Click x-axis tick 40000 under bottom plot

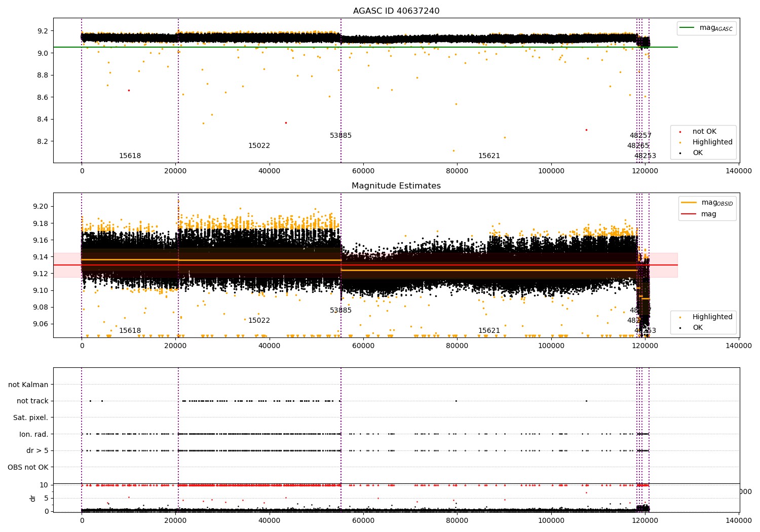269,520
